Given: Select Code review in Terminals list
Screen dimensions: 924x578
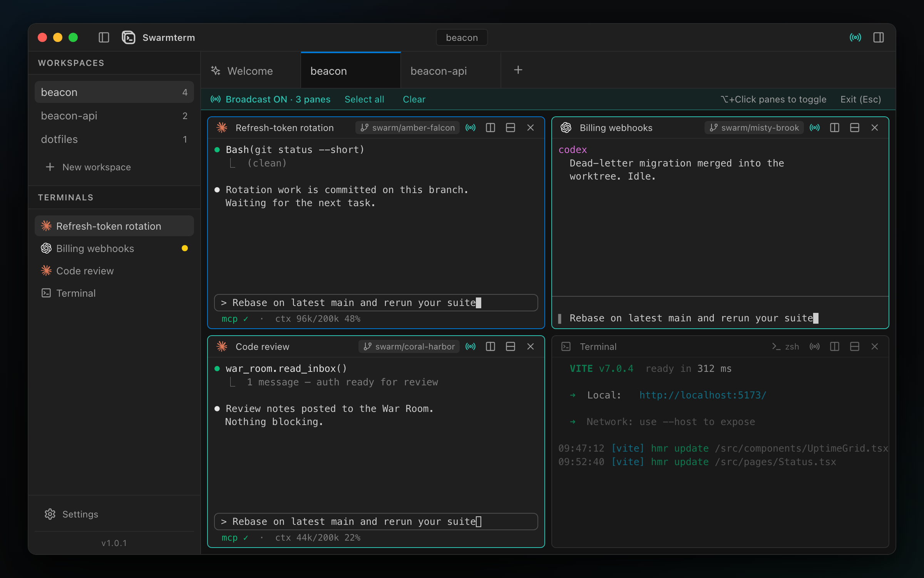Looking at the screenshot, I should coord(114,271).
